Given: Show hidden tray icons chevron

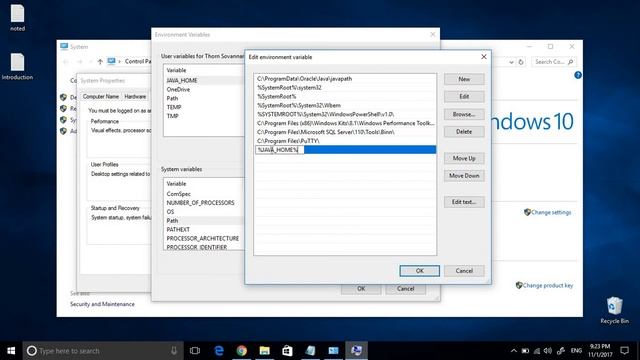Looking at the screenshot, I should 513,351.
